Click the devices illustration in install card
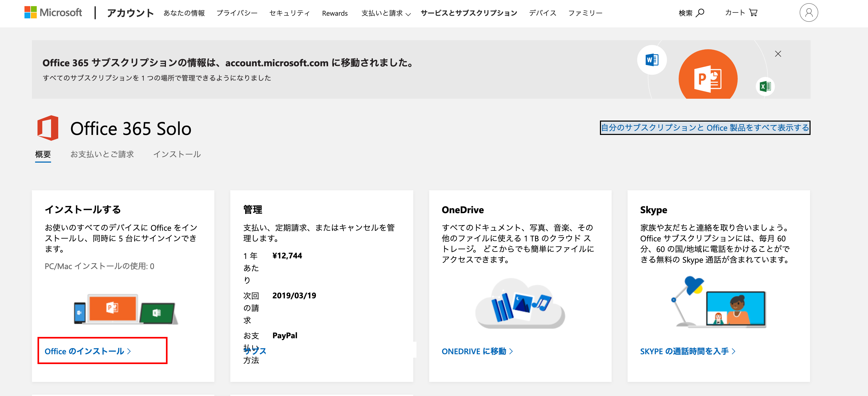Image resolution: width=868 pixels, height=396 pixels. 126,309
